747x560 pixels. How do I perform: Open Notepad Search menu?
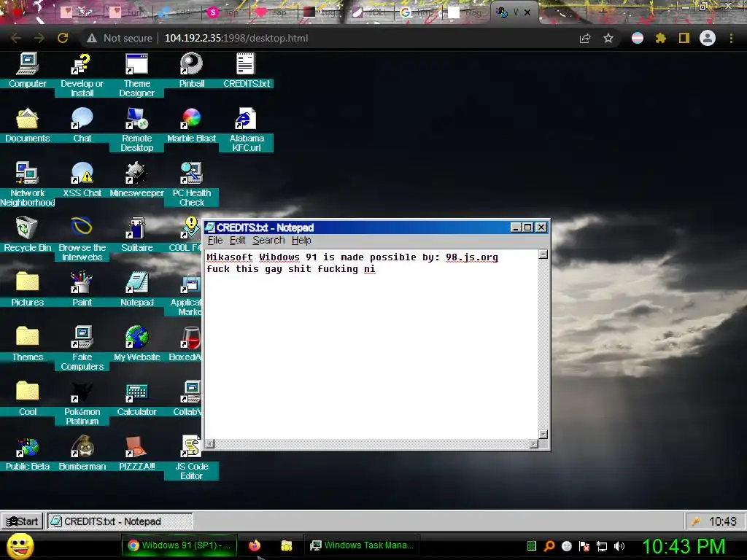pos(268,240)
